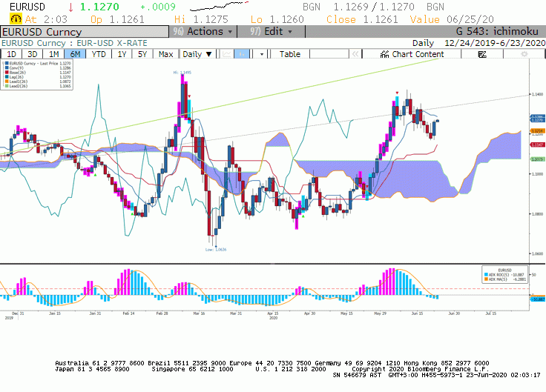Click the date range 12/24/2019-6/23/2020
The width and height of the screenshot is (546, 392).
click(x=495, y=43)
